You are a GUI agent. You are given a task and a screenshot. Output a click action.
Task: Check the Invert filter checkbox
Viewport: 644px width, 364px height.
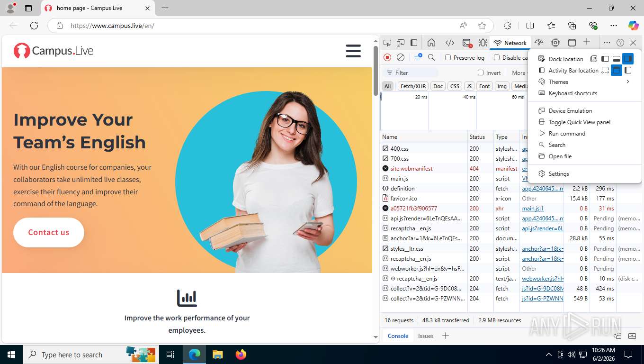[481, 73]
